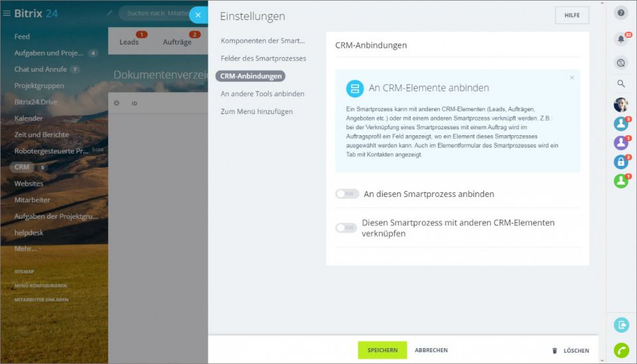The width and height of the screenshot is (637, 364).
Task: Click Abbrechen to cancel changes
Action: point(431,350)
